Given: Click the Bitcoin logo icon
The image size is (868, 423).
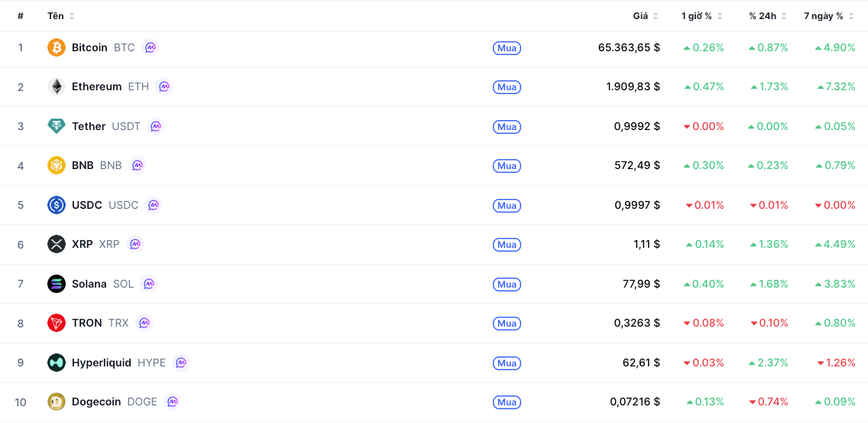Looking at the screenshot, I should click(x=57, y=47).
